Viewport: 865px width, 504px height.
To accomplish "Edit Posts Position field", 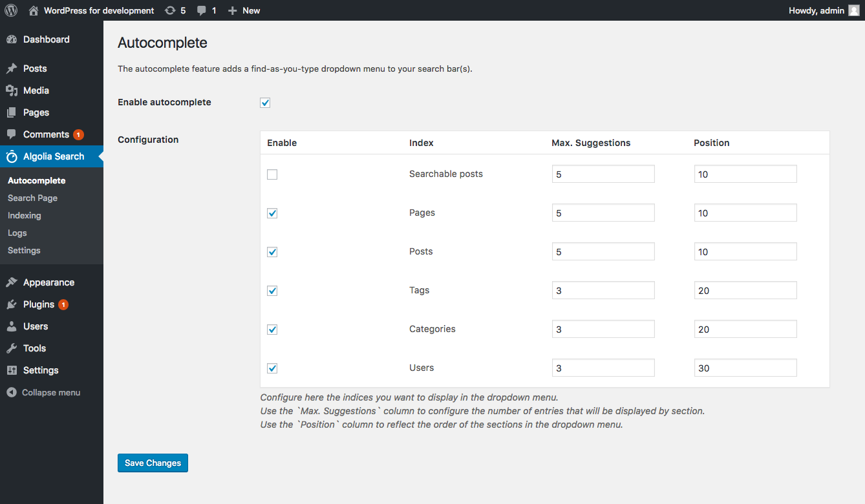I will [745, 251].
